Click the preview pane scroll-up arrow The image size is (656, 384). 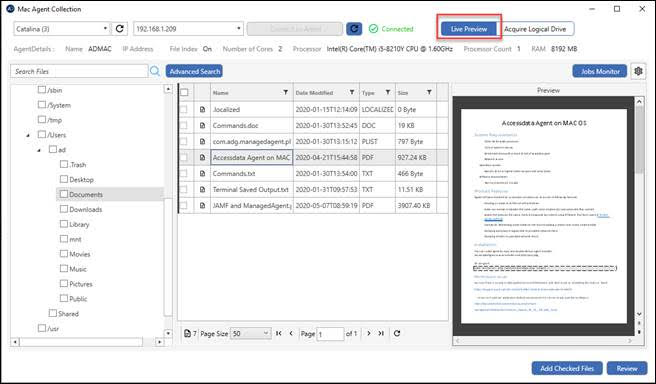pos(639,101)
